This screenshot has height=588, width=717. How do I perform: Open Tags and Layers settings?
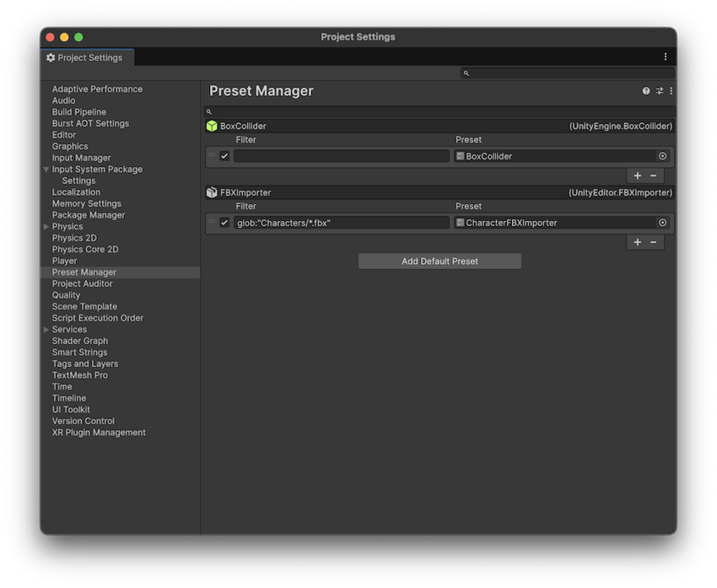(85, 364)
